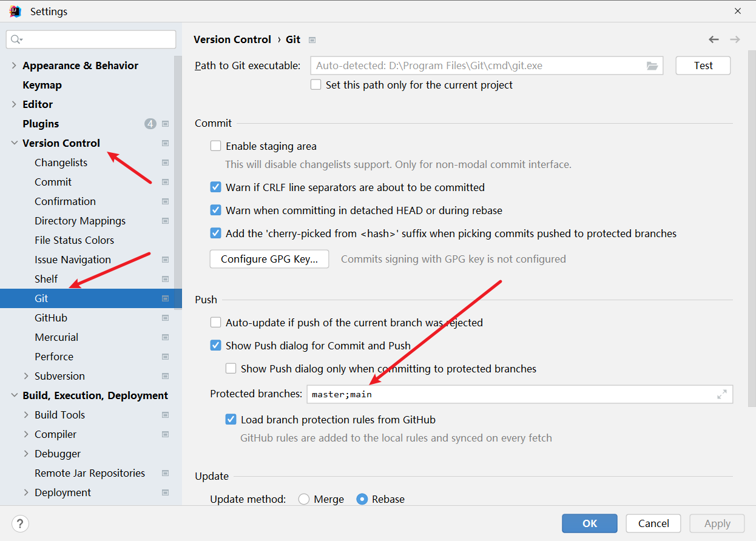Click the options icon beside the Git entry
This screenshot has height=541, width=756.
pyautogui.click(x=165, y=298)
